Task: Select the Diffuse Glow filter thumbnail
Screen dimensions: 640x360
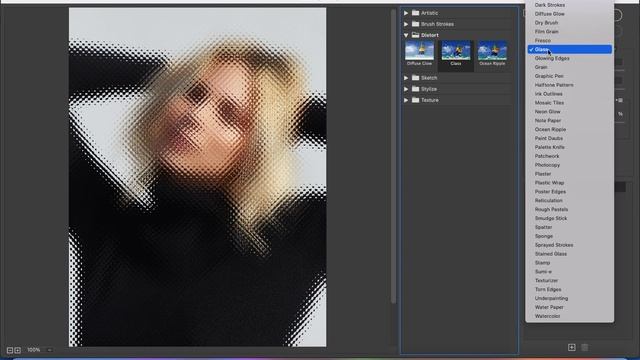Action: pos(419,53)
